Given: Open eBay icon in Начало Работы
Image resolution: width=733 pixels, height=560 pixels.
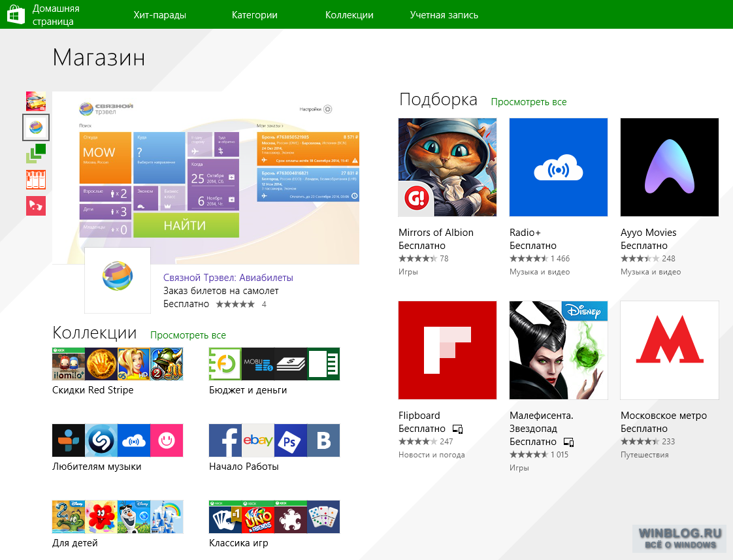Looking at the screenshot, I should point(258,440).
